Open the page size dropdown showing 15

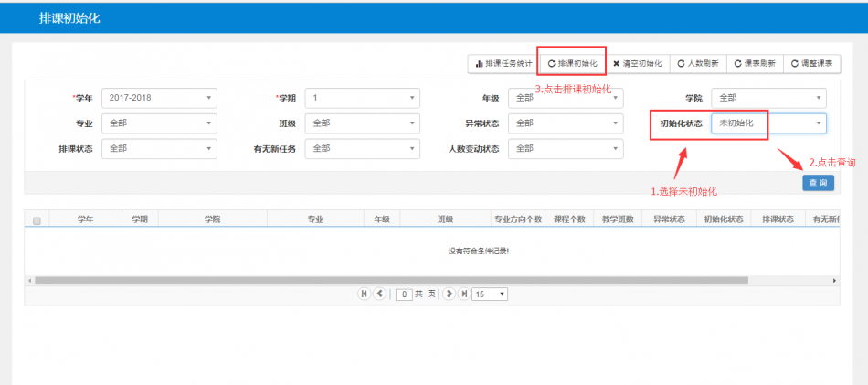click(x=490, y=294)
